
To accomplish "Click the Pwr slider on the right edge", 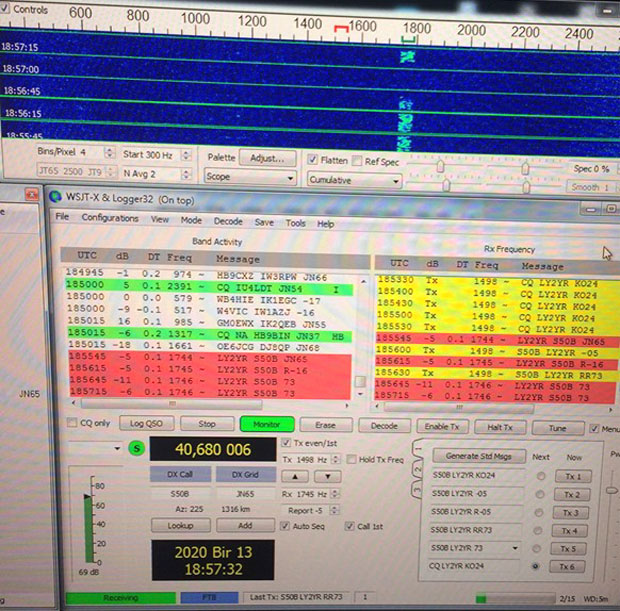I will pos(611,490).
